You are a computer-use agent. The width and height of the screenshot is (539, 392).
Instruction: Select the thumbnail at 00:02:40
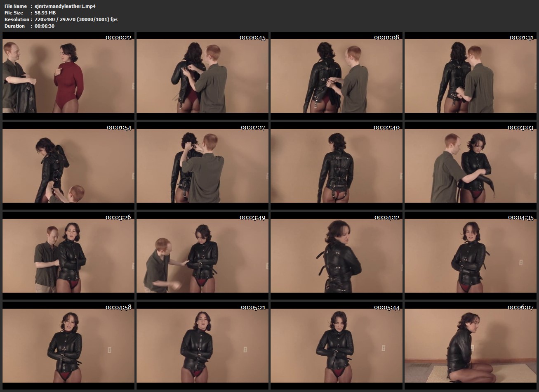click(337, 166)
